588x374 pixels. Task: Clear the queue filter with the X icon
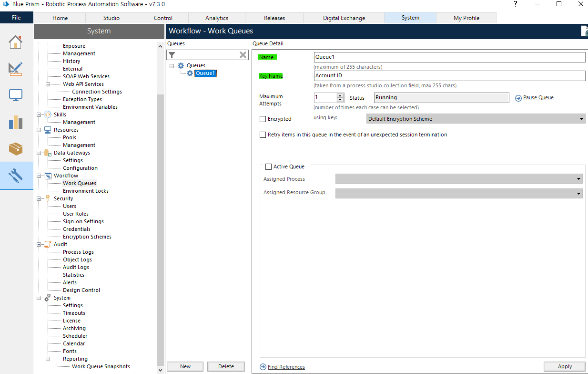pyautogui.click(x=243, y=55)
